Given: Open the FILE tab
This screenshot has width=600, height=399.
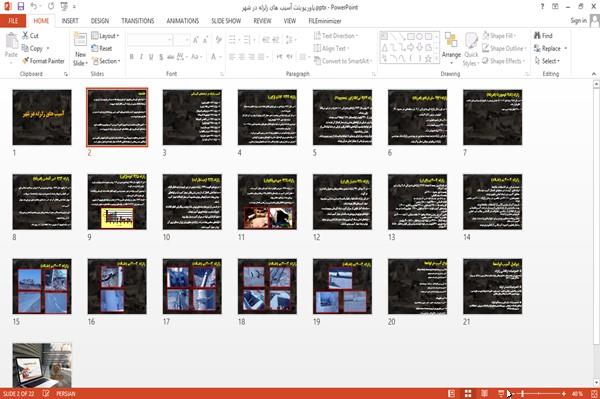Looking at the screenshot, I should pyautogui.click(x=13, y=21).
